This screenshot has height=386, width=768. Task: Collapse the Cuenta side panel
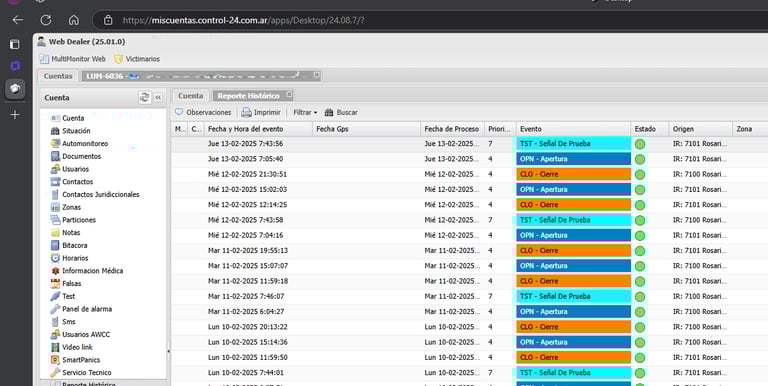(158, 97)
